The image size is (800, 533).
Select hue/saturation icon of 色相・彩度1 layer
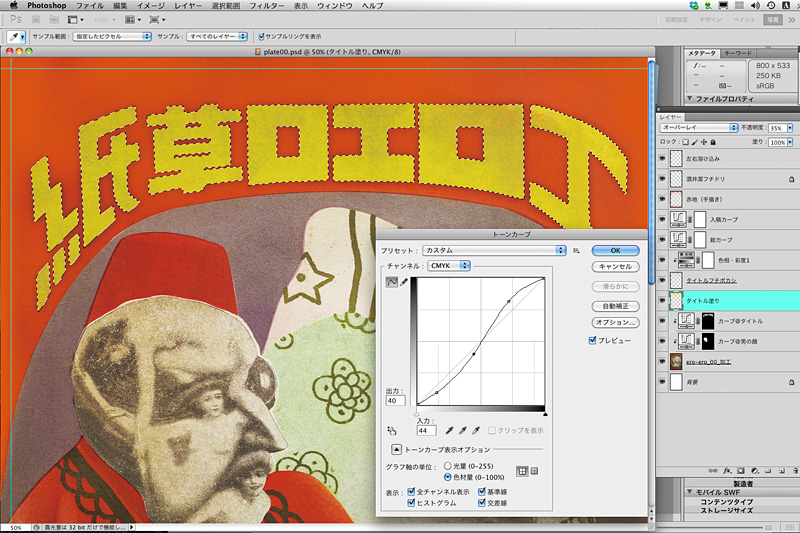(686, 260)
